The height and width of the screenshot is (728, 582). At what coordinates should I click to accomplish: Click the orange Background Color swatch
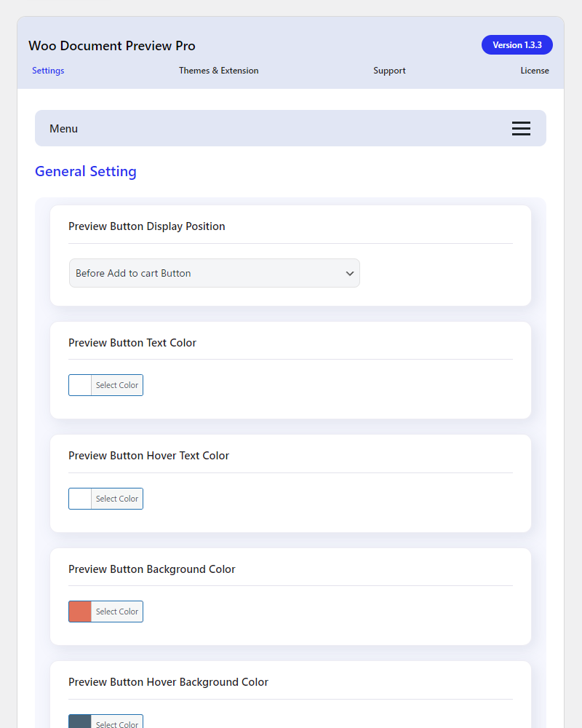(x=80, y=612)
